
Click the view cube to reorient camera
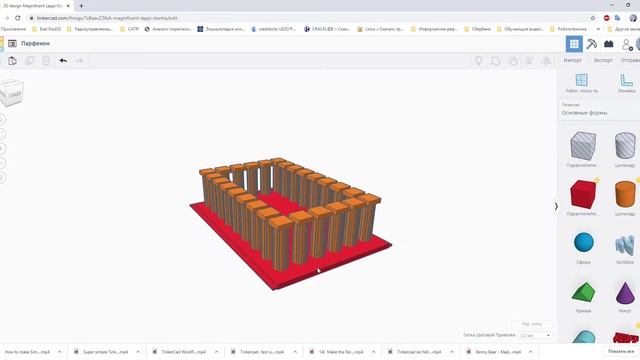tap(12, 93)
